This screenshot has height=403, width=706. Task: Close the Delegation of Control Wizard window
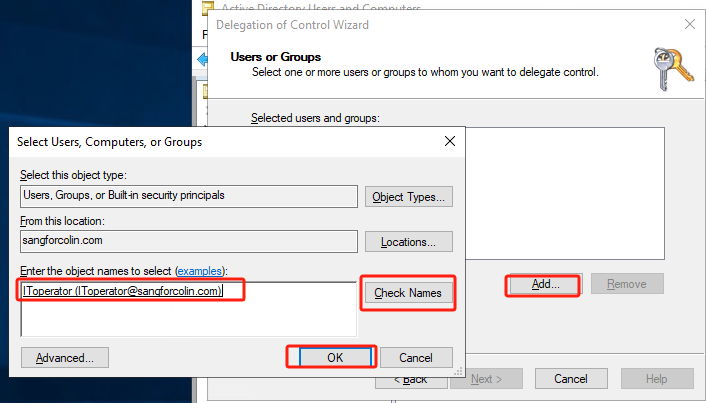point(689,24)
